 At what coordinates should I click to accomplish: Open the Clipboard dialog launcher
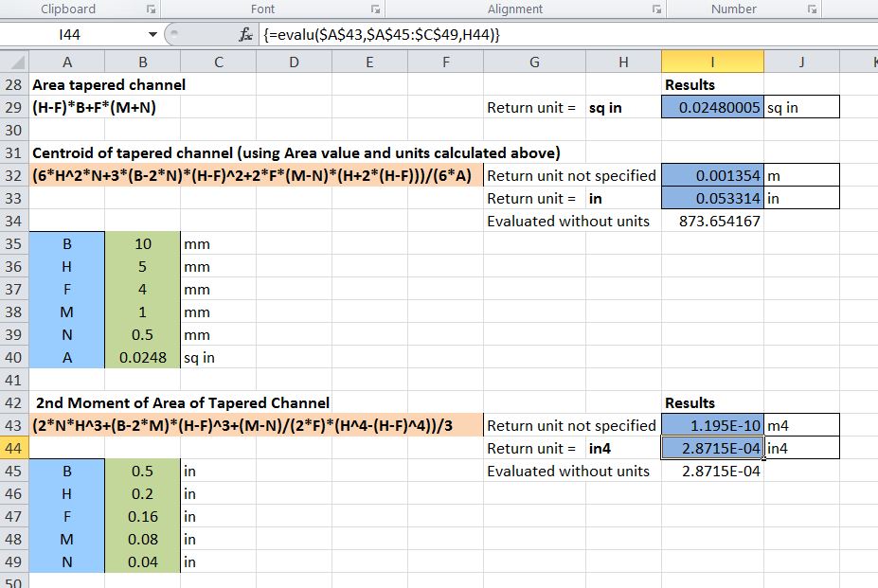(x=150, y=9)
